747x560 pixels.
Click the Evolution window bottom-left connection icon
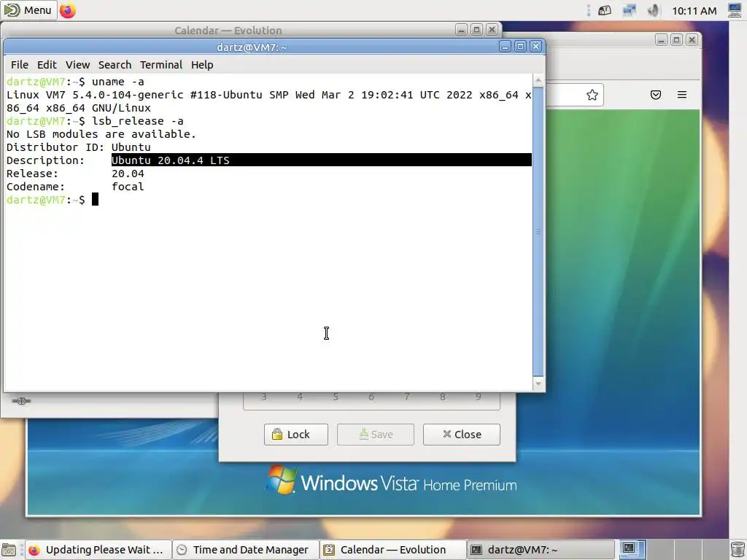pyautogui.click(x=21, y=401)
